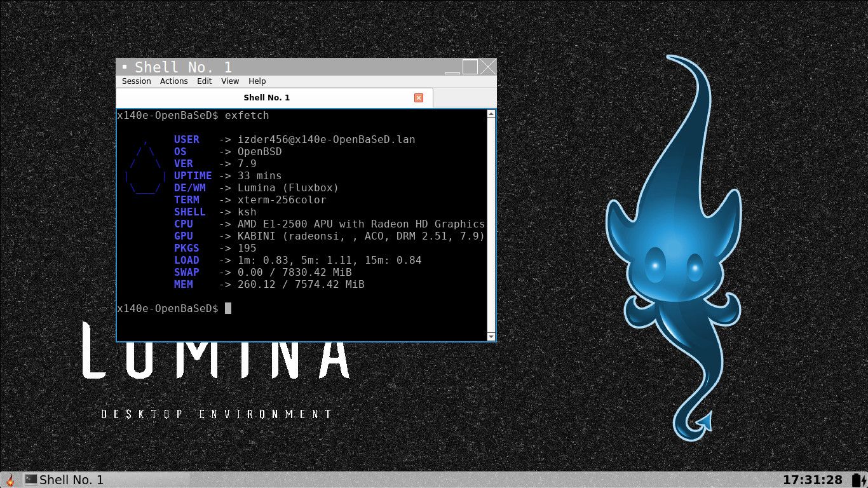Click the "UPTIME" label
868x488 pixels.
193,176
